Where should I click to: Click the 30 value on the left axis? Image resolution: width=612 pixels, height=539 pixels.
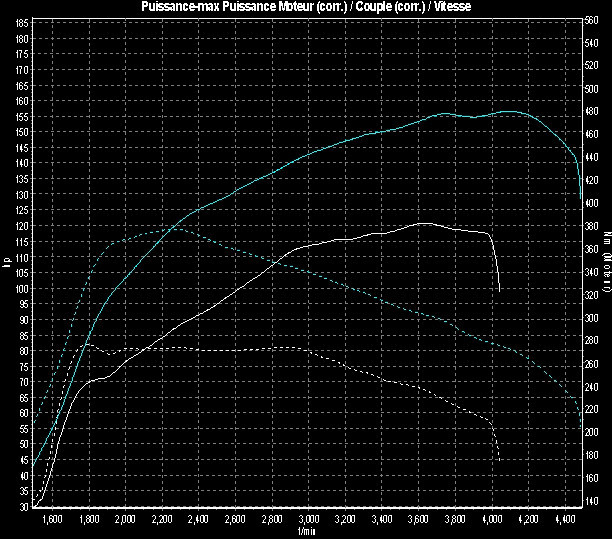tap(23, 507)
